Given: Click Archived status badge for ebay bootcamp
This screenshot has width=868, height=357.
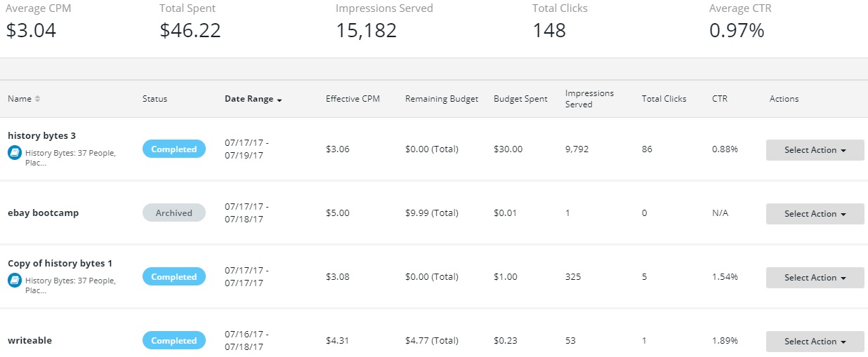Looking at the screenshot, I should pos(174,213).
